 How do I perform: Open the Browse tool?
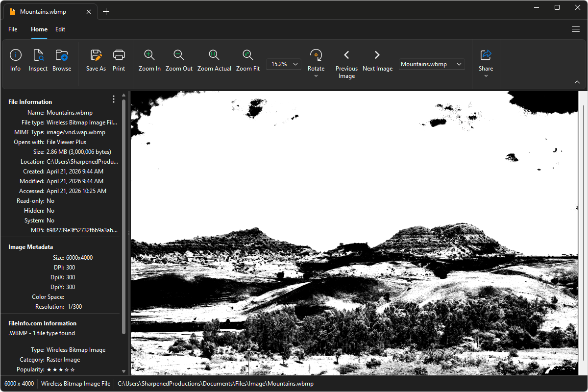click(x=62, y=60)
